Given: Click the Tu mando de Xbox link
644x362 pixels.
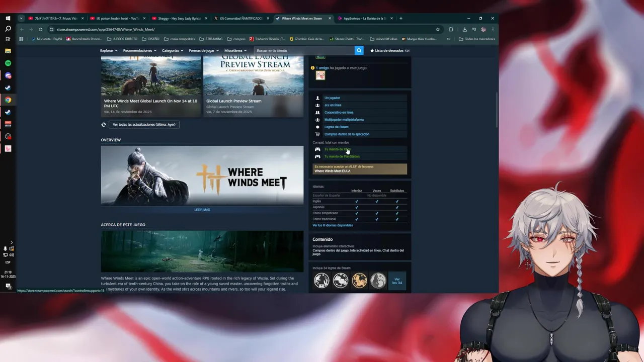Looking at the screenshot, I should (x=337, y=149).
